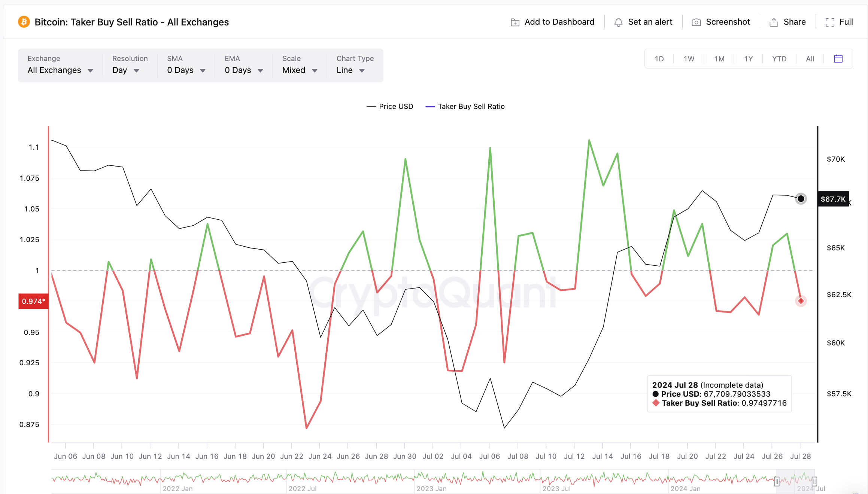
Task: Click the Jul 04 x-axis date label
Action: point(461,456)
